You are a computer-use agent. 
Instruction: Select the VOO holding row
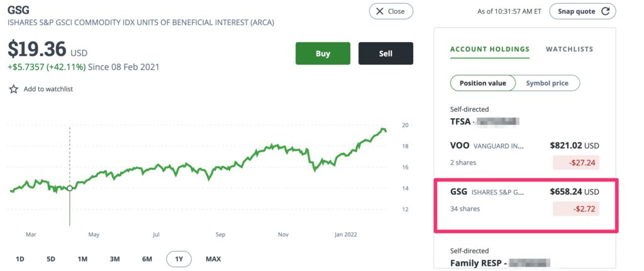(525, 154)
